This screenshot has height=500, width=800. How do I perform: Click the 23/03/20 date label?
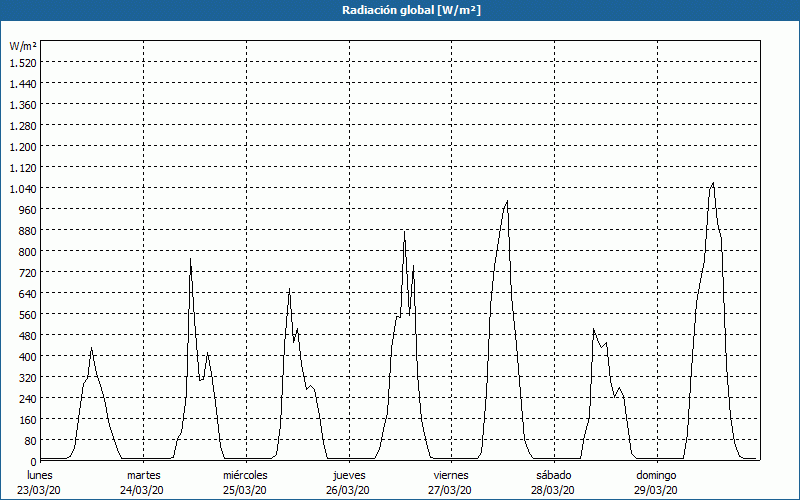[39, 490]
